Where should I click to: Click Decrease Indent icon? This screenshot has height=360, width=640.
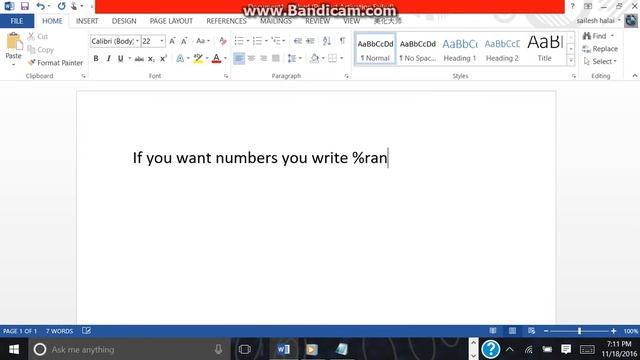point(298,41)
